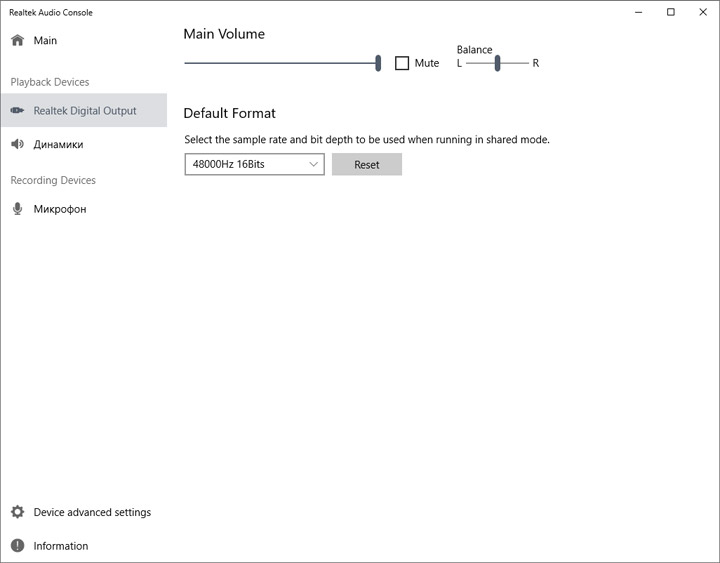This screenshot has width=720, height=563.
Task: Open Device advanced settings text link
Action: click(92, 512)
